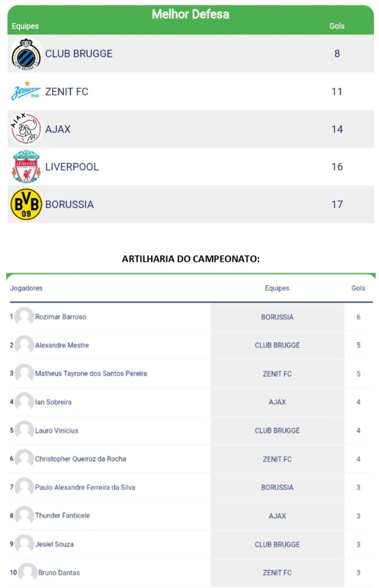Screen dimensions: 379x588
Task: Click the Liverpool team crest
Action: (26, 167)
